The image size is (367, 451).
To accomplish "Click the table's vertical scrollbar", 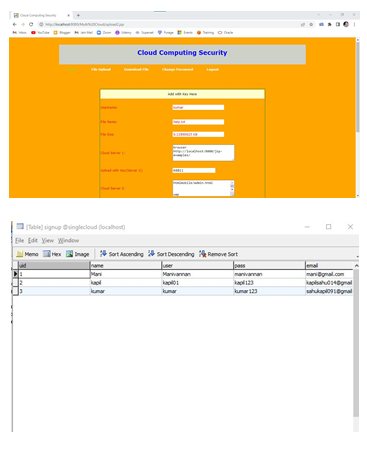I will click(356, 343).
